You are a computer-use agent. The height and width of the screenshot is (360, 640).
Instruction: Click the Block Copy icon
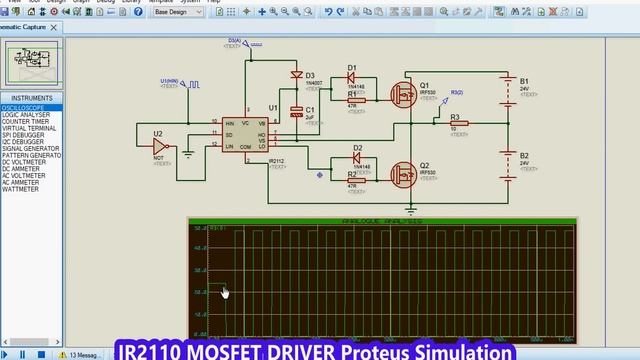coord(394,12)
